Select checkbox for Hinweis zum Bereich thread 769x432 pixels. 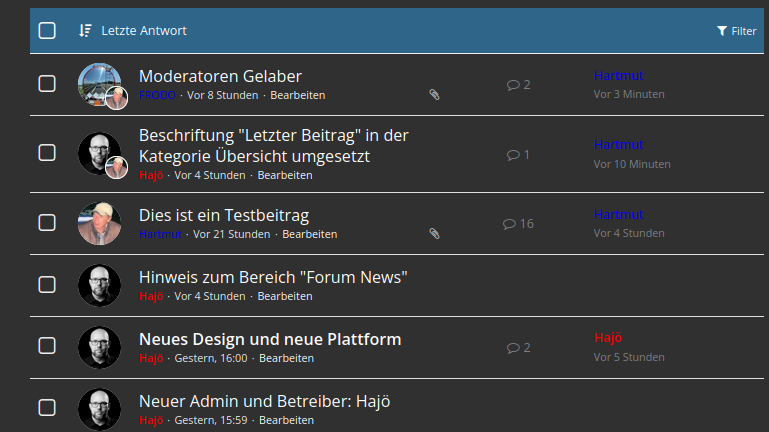pyautogui.click(x=47, y=285)
